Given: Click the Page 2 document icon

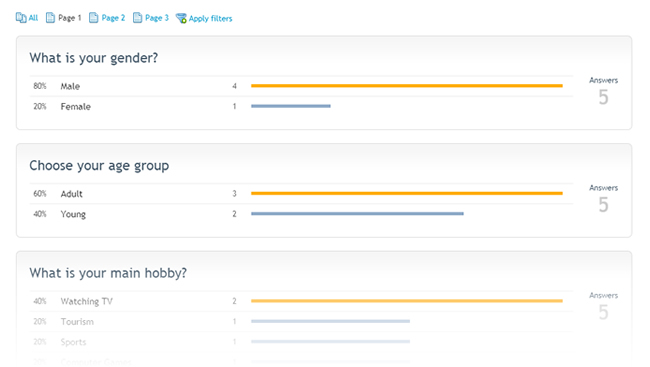Looking at the screenshot, I should (94, 18).
